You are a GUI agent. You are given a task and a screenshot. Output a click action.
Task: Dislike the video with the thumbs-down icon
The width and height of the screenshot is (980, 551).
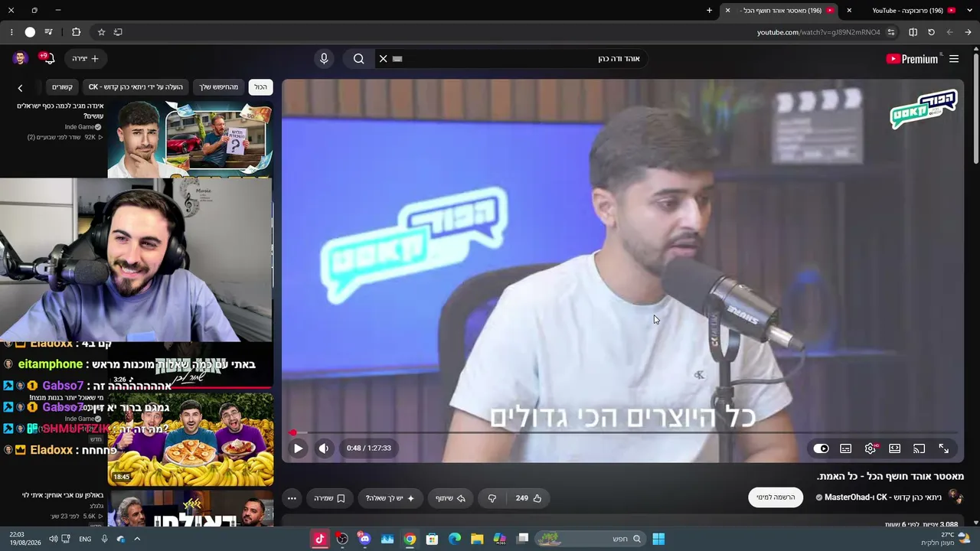[492, 498]
